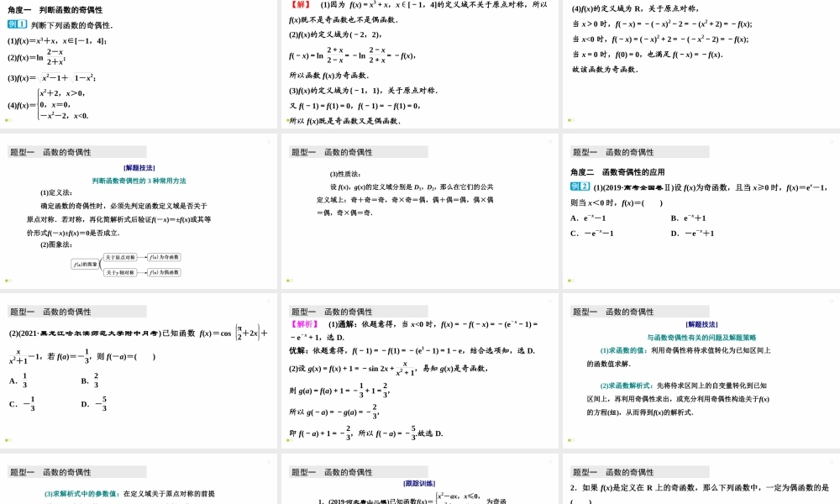
Task: Open the slide with 角度二 函数奇偶性的应用
Action: (701, 212)
